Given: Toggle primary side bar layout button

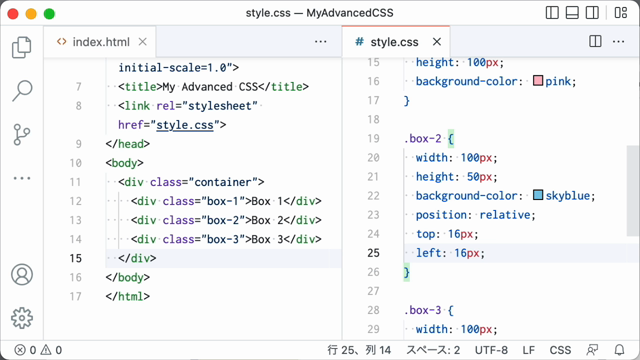Looking at the screenshot, I should coord(552,13).
